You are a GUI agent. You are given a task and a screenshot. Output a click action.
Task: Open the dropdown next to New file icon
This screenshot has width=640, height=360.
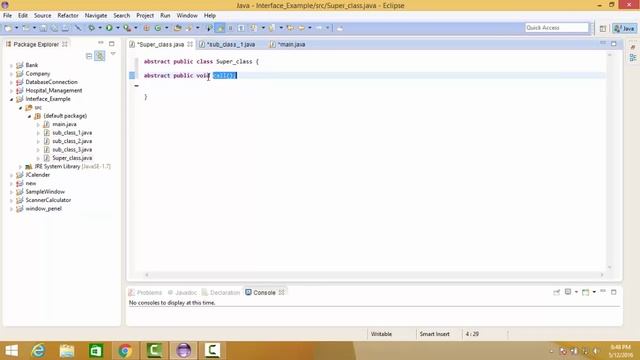tap(16, 28)
